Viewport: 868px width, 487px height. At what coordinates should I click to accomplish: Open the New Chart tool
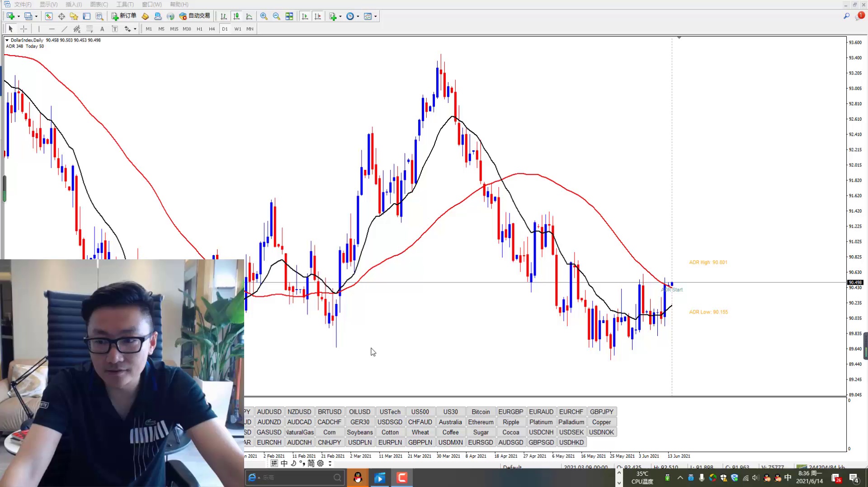[10, 16]
